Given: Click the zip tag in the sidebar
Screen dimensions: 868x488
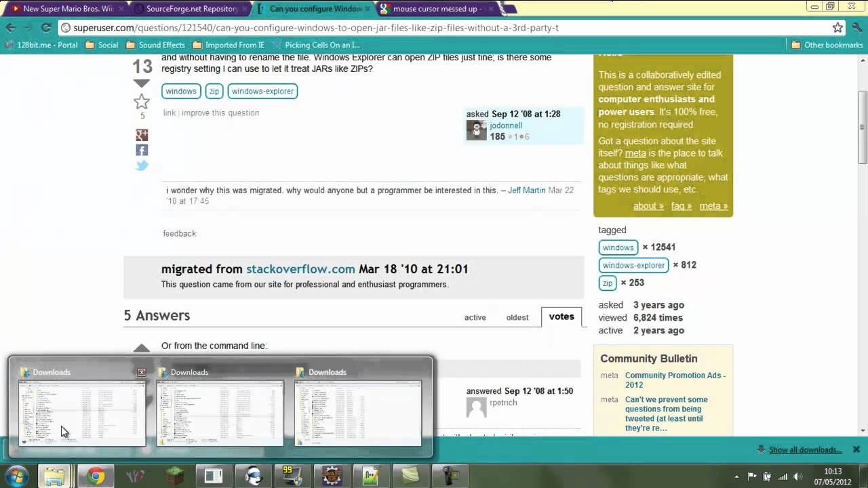Looking at the screenshot, I should (x=608, y=283).
